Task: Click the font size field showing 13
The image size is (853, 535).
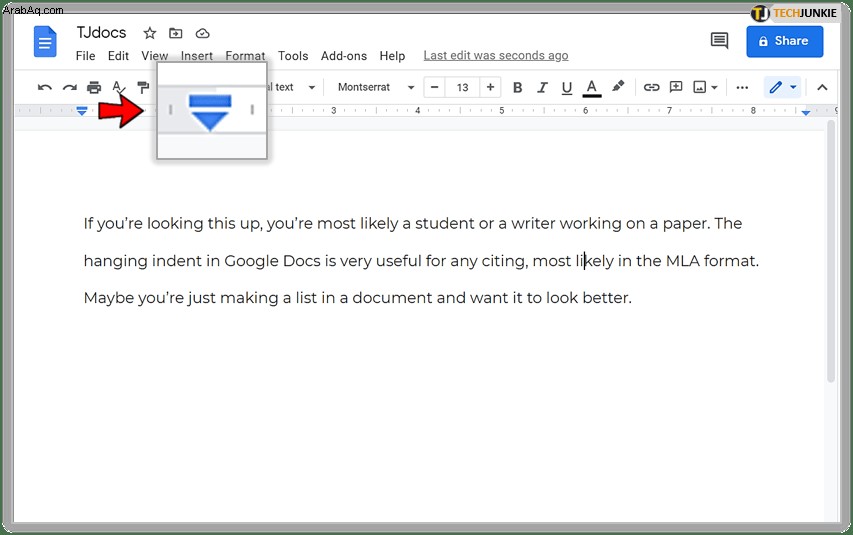Action: pyautogui.click(x=462, y=87)
